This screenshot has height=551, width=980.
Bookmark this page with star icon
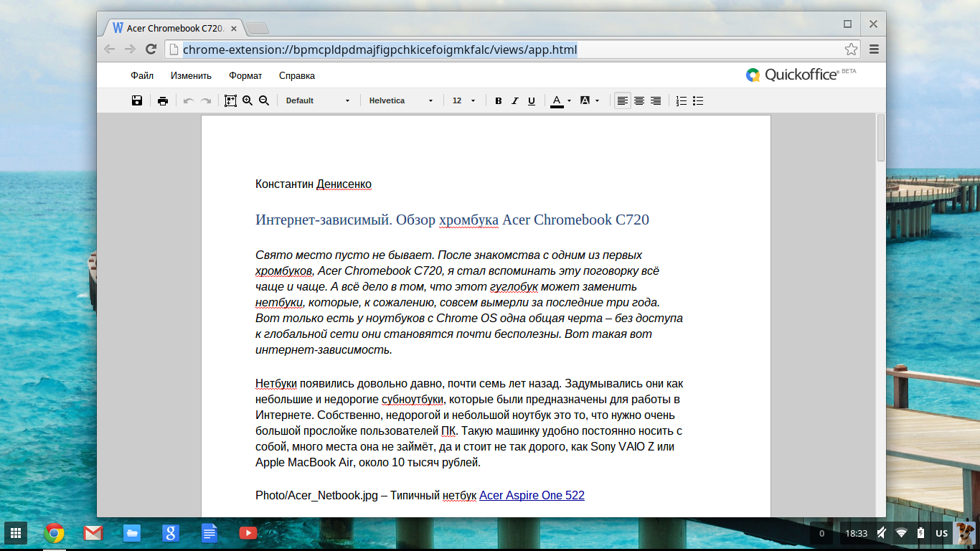[x=851, y=50]
